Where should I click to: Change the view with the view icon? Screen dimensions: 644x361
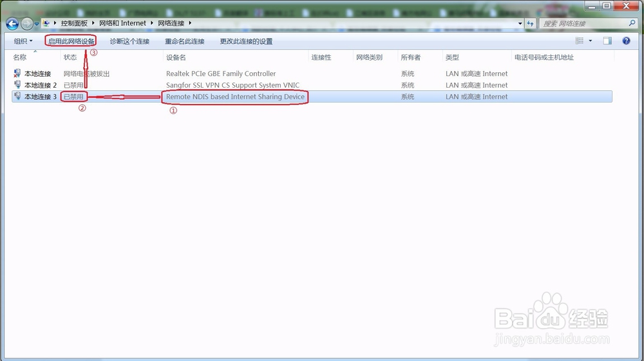coord(579,41)
